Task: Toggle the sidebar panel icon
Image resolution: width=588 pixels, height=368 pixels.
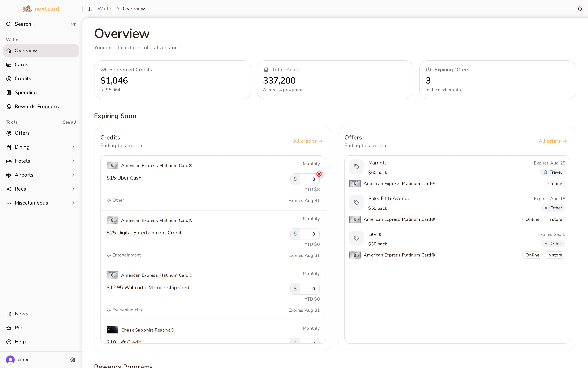Action: pyautogui.click(x=90, y=9)
